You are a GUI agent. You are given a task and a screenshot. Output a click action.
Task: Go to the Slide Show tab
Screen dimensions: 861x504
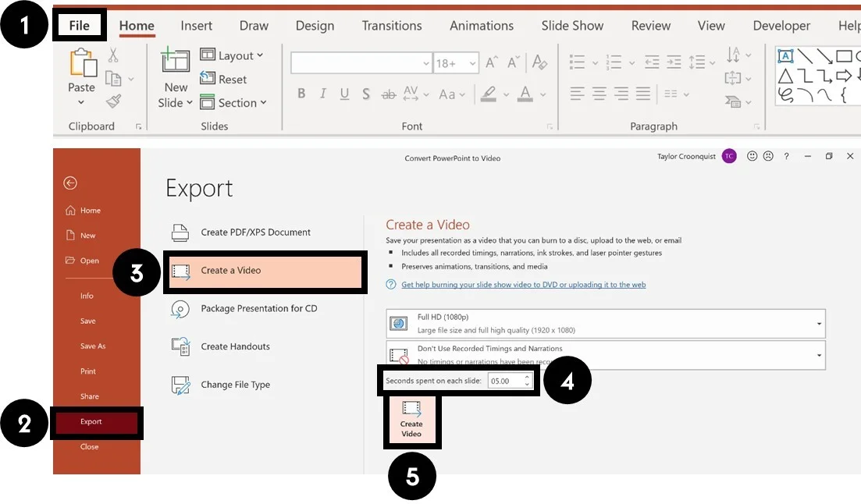tap(572, 26)
